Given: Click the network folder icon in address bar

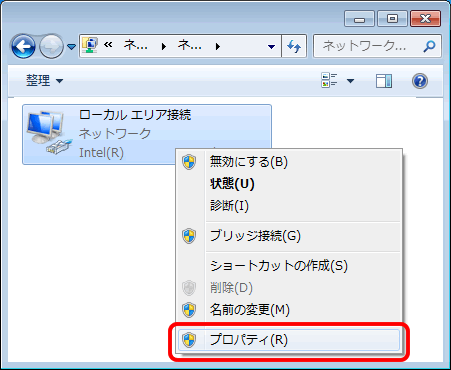Looking at the screenshot, I should tap(90, 45).
